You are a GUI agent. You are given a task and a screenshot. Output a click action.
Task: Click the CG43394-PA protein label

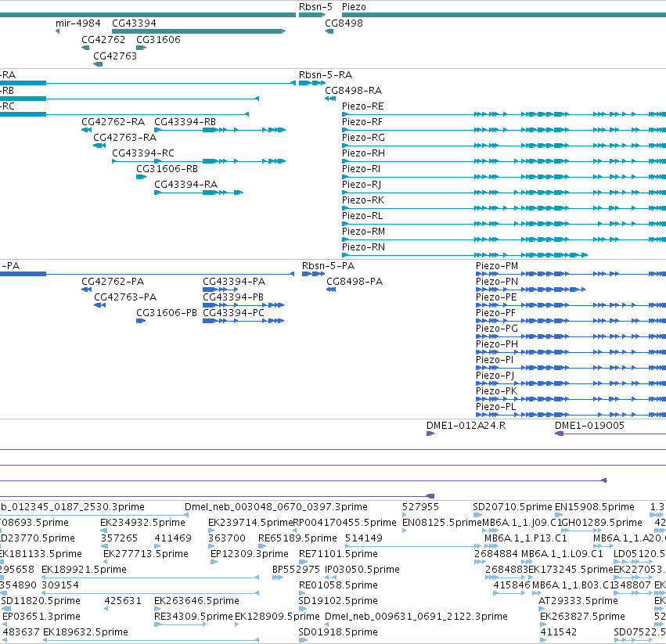234,282
